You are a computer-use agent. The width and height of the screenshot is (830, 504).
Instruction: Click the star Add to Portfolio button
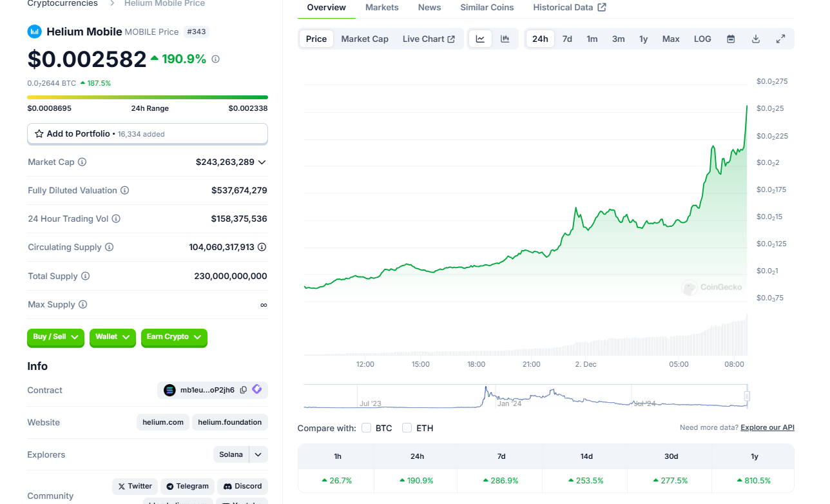tap(147, 134)
